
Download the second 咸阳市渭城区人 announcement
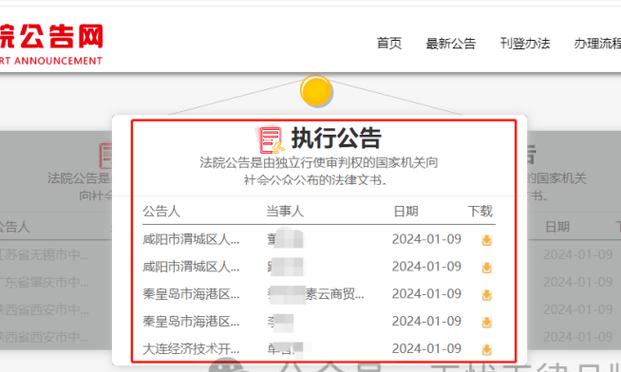pos(486,268)
